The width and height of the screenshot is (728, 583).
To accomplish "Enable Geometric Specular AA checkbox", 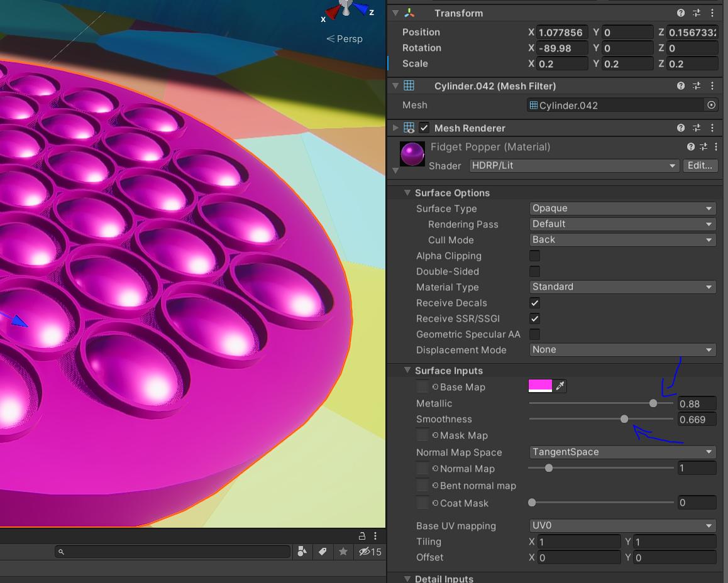I will pyautogui.click(x=534, y=334).
